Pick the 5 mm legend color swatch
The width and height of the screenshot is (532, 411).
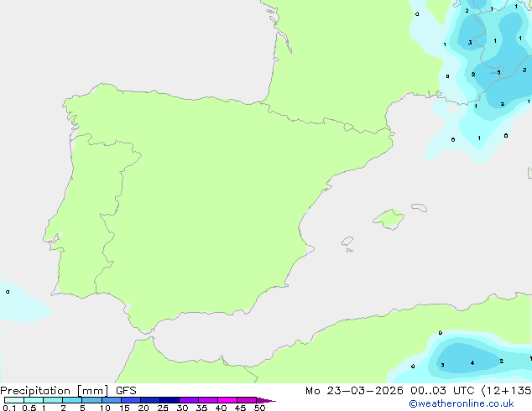pyautogui.click(x=91, y=400)
